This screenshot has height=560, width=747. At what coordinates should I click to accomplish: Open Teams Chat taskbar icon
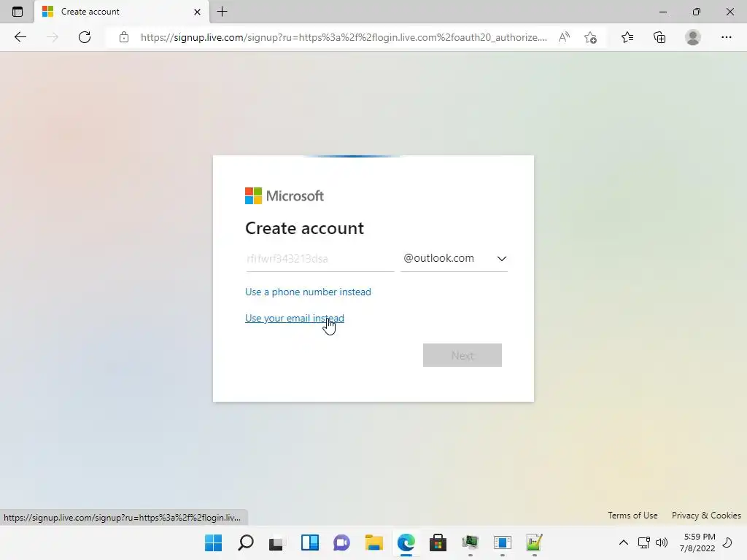(341, 542)
